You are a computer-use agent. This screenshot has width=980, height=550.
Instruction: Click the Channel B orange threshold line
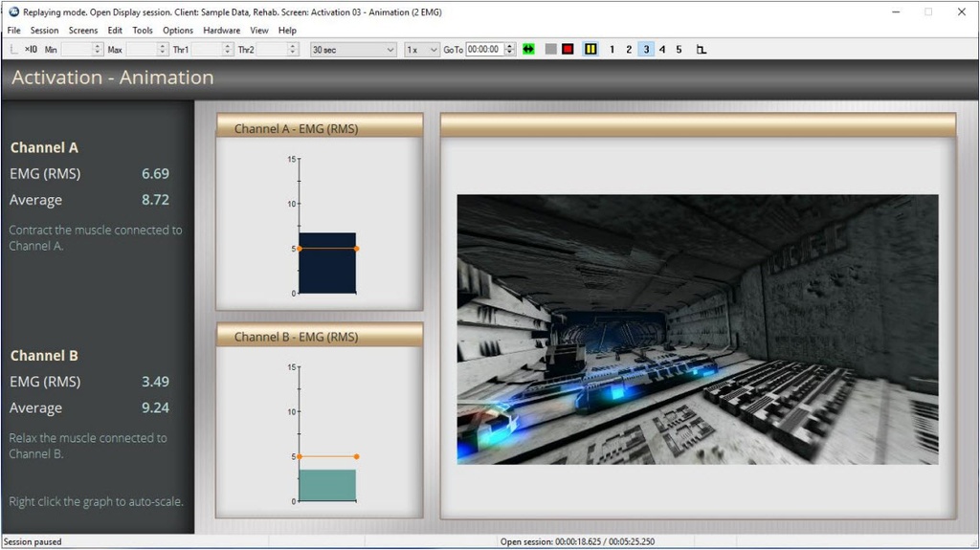pos(327,457)
